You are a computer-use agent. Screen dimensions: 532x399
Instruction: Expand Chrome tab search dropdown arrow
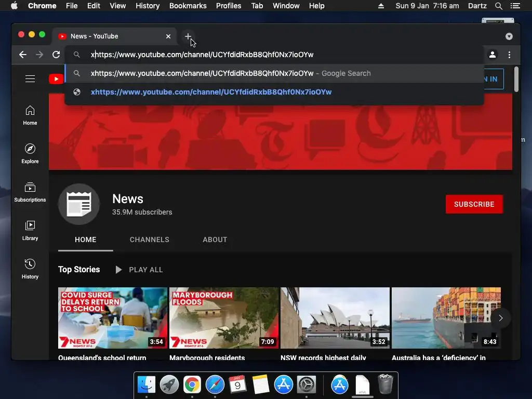point(509,36)
